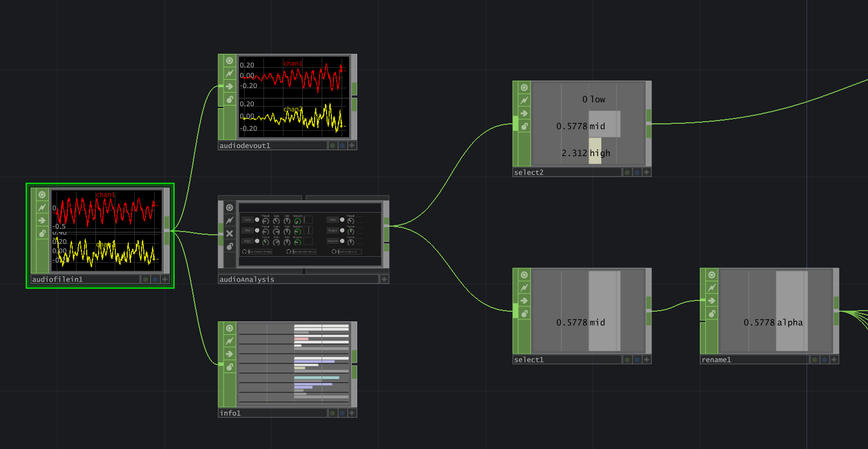868x449 pixels.
Task: Click the plus icon beside info1 name
Action: coord(352,413)
